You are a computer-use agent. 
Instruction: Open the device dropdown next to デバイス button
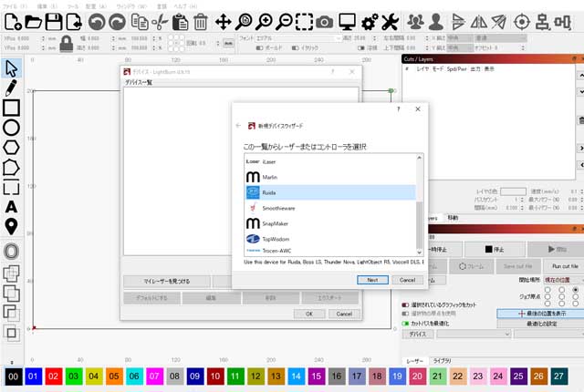pyautogui.click(x=474, y=334)
